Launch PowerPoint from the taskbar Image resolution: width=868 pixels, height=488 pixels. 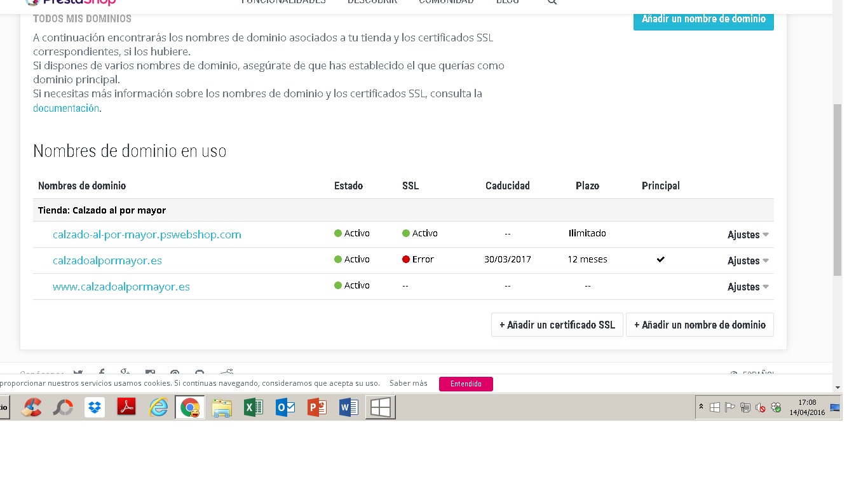pos(317,407)
